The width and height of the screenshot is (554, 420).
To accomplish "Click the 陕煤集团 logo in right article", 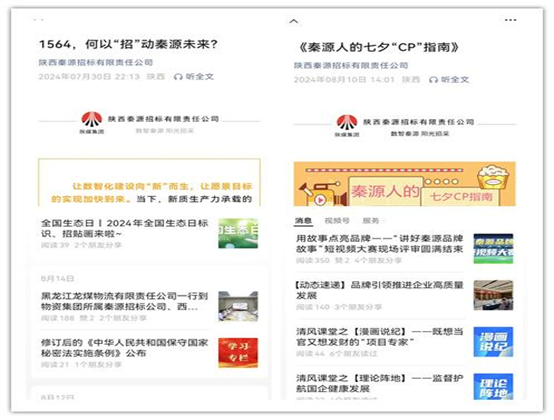I will coord(347,126).
